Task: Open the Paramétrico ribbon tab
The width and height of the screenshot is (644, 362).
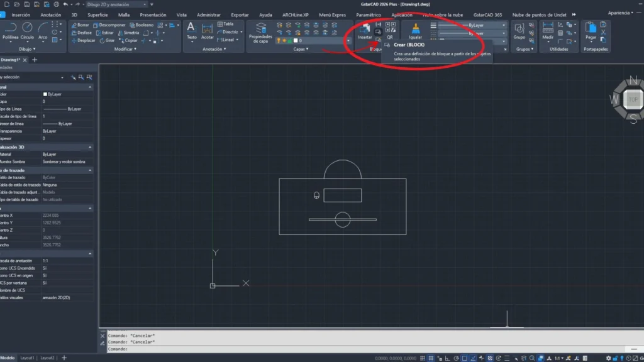Action: pyautogui.click(x=369, y=15)
